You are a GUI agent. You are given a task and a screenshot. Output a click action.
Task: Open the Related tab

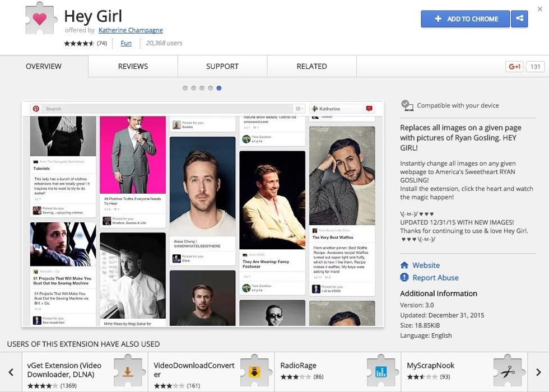pos(311,67)
